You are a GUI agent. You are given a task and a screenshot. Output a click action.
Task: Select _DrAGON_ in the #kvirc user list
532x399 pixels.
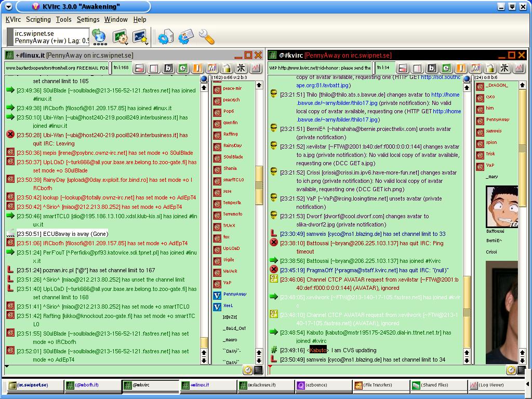(497, 86)
